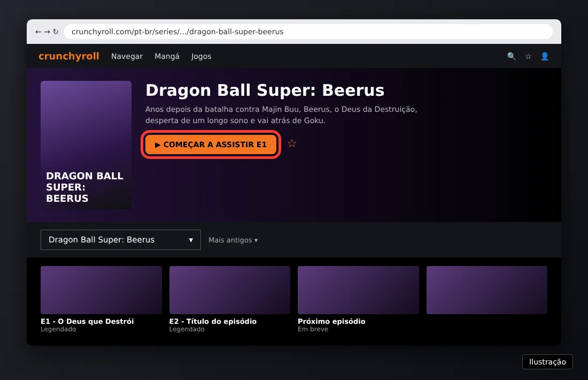This screenshot has height=380, width=588.
Task: Open the E2 episode thumbnail
Action: pos(230,290)
